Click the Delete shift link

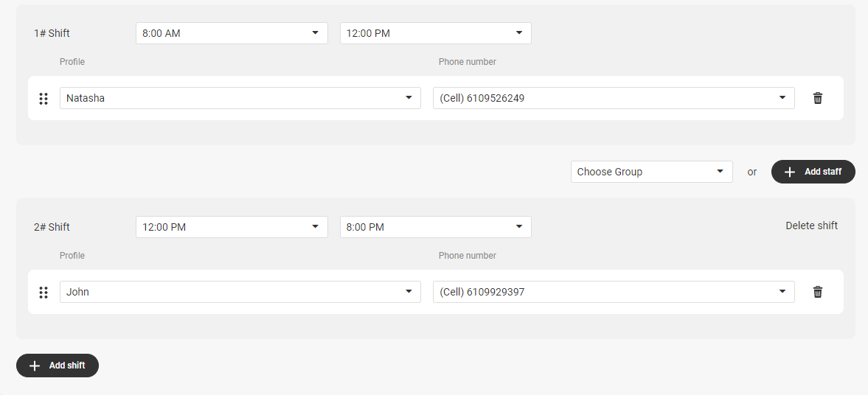(x=811, y=226)
